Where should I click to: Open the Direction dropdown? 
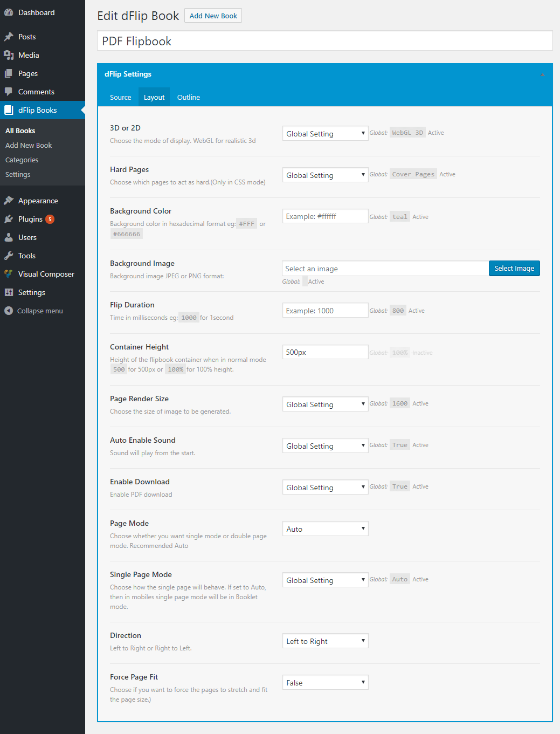pyautogui.click(x=325, y=641)
